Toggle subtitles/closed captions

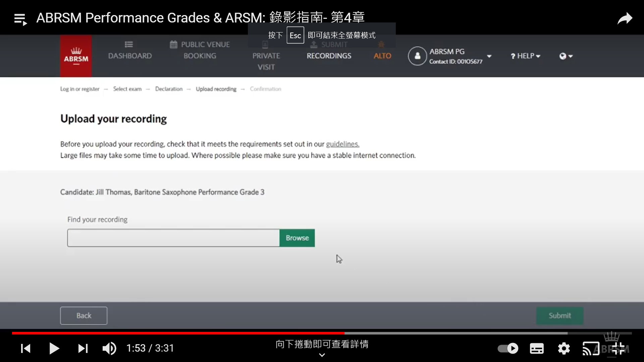point(537,348)
